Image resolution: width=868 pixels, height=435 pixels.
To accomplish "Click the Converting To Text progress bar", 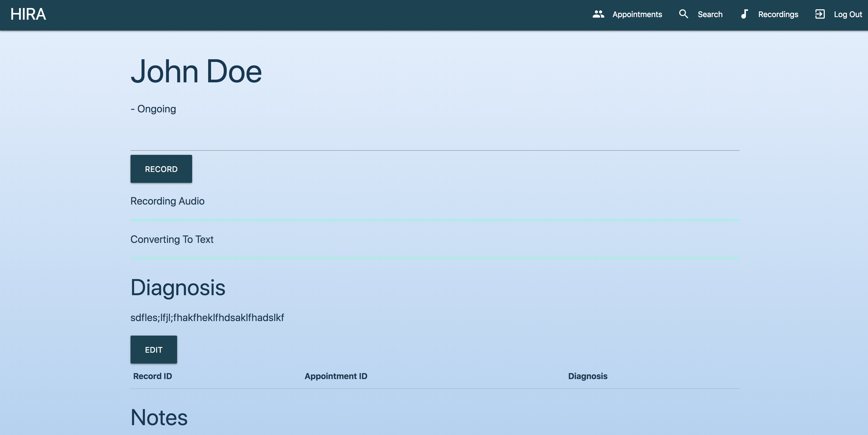I will coord(435,258).
